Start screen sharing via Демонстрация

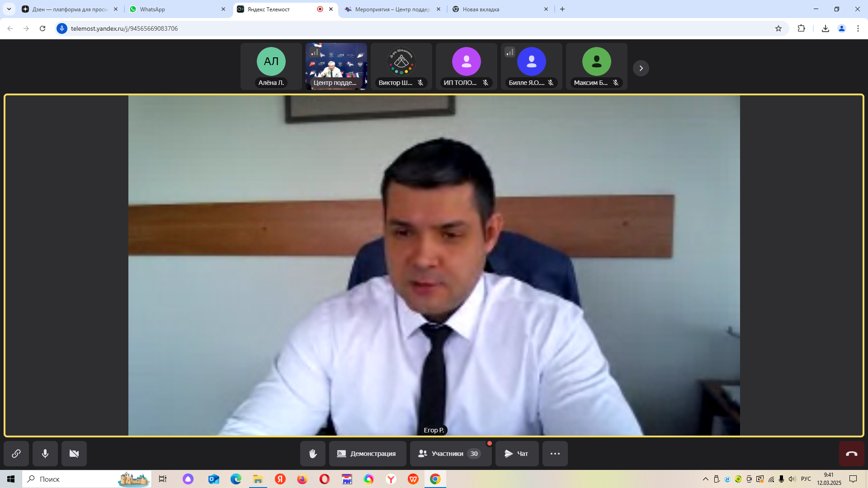tap(367, 454)
